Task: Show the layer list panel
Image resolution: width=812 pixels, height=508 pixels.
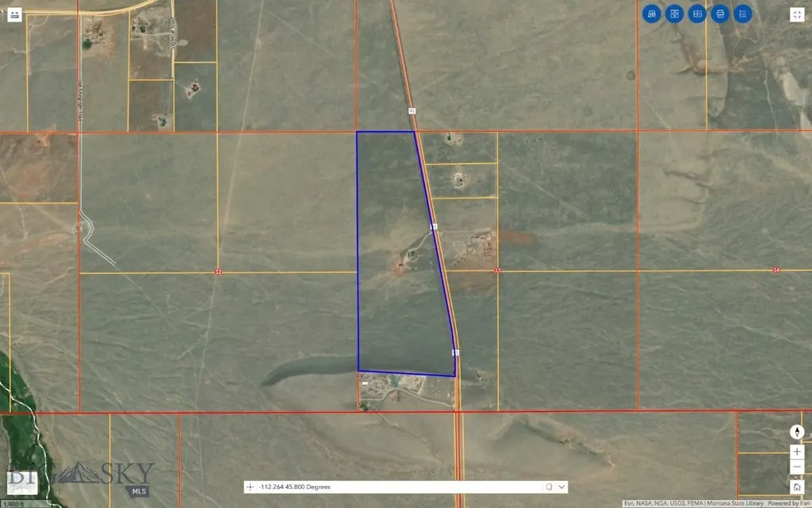Action: click(742, 14)
